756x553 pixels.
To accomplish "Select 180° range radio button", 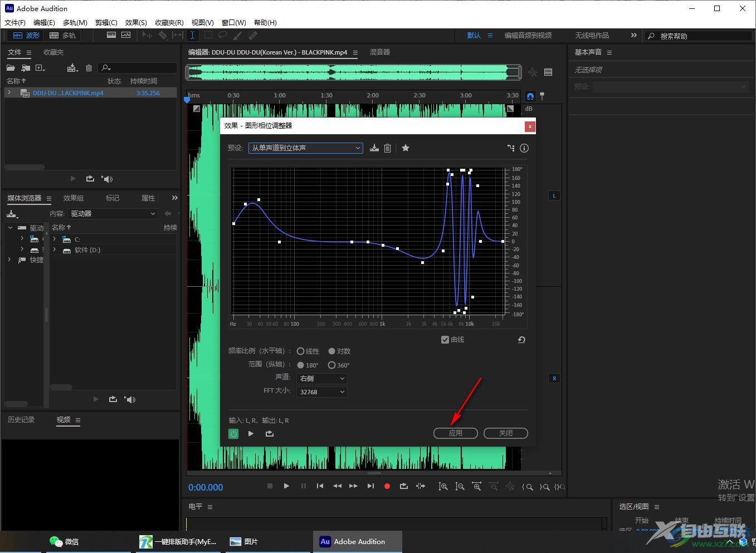I will click(300, 365).
